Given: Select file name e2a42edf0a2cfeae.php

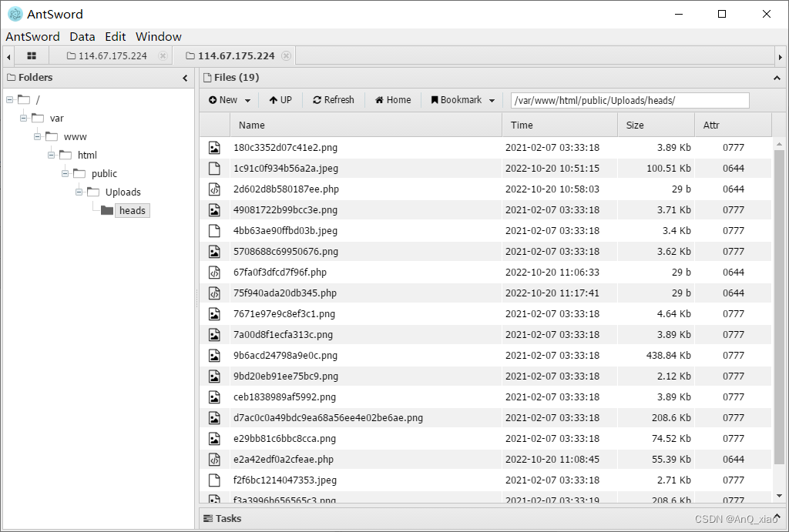Looking at the screenshot, I should 284,460.
